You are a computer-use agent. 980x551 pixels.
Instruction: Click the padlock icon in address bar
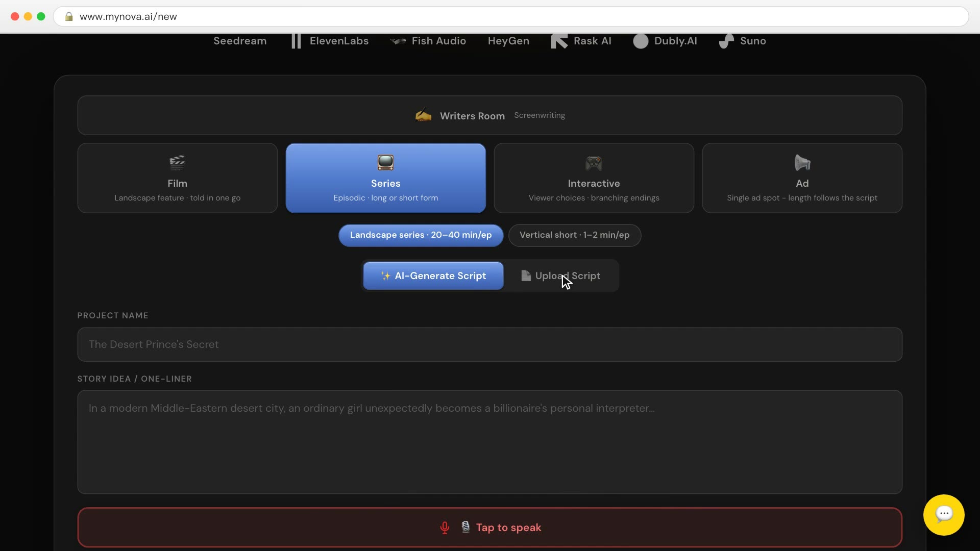[x=69, y=17]
